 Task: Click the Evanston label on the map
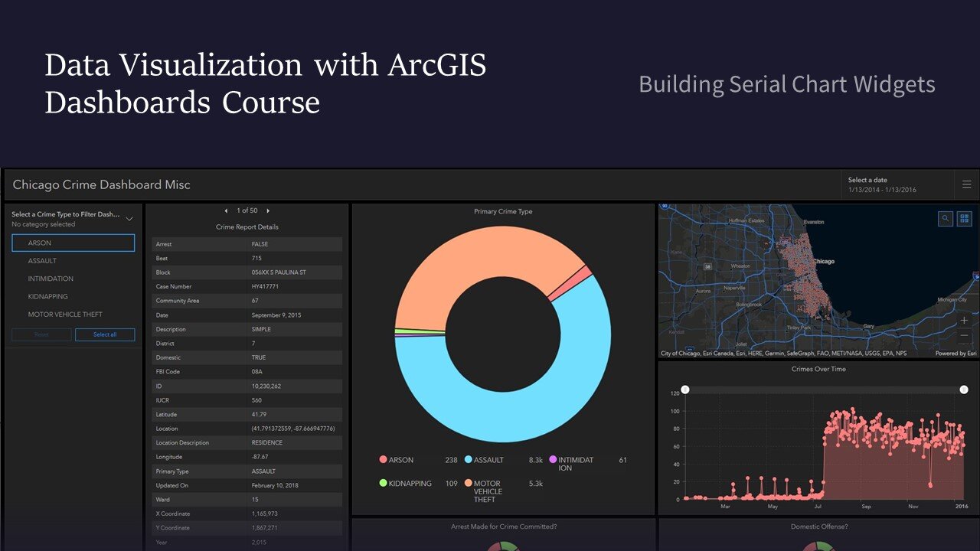tap(814, 222)
